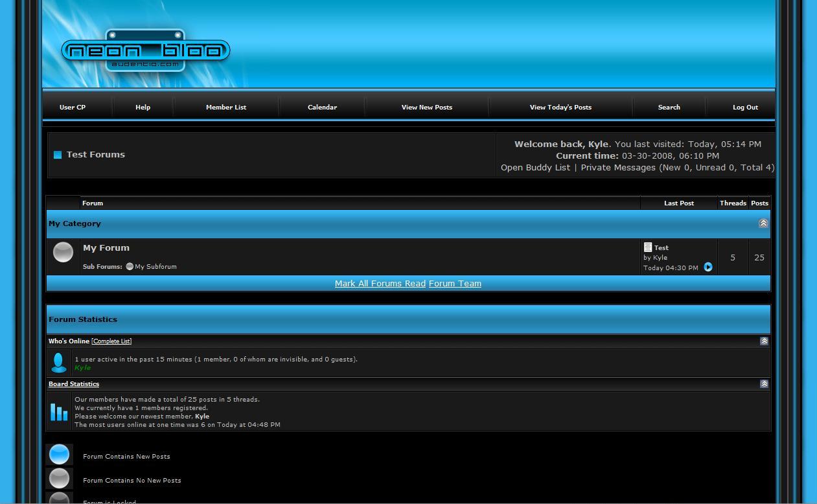Screen dimensions: 817x504
Task: Click Mark All Forums Read link
Action: click(x=380, y=284)
